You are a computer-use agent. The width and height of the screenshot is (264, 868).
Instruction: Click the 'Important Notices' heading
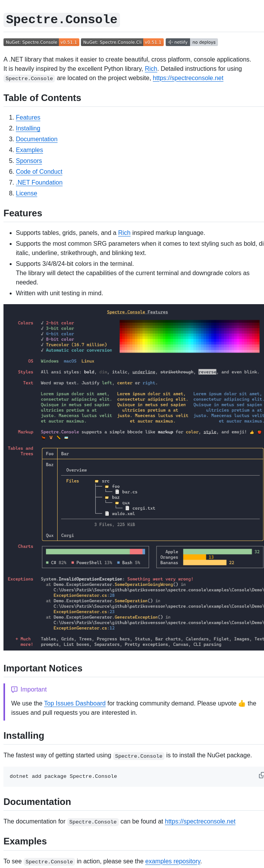point(43,668)
